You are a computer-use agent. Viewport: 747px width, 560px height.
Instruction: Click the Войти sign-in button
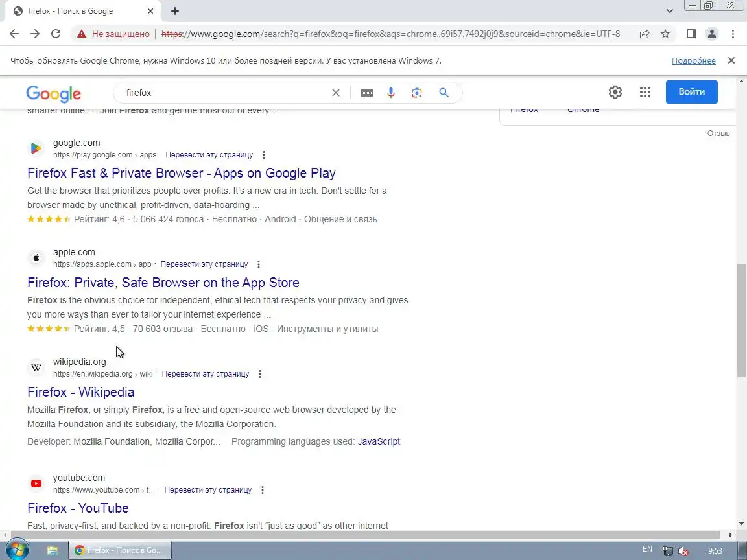click(692, 92)
